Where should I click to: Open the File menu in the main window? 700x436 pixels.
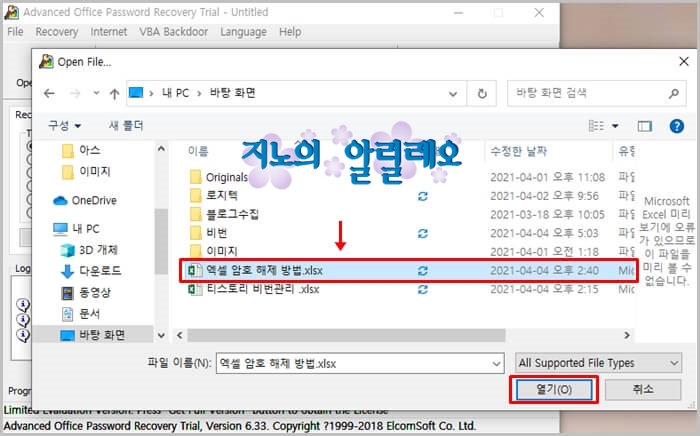click(x=15, y=32)
